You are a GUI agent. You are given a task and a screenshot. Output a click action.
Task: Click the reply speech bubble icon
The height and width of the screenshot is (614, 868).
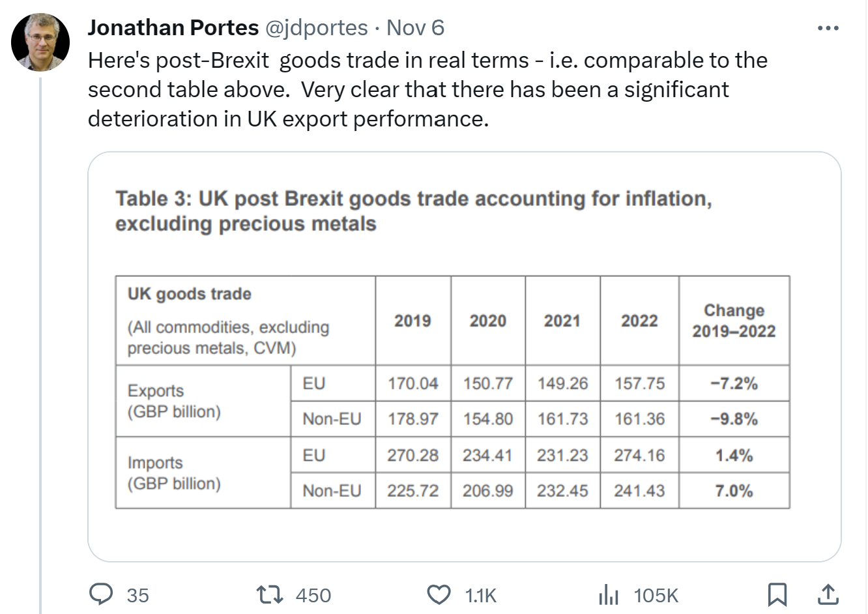click(101, 594)
